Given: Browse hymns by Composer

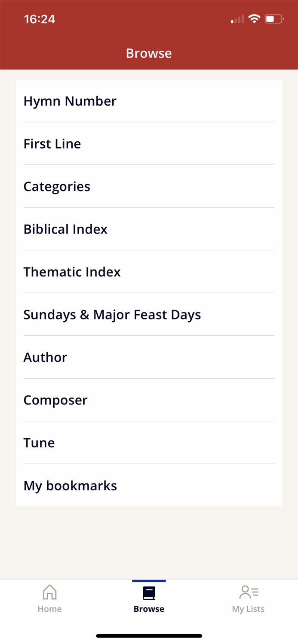Looking at the screenshot, I should pos(55,400).
